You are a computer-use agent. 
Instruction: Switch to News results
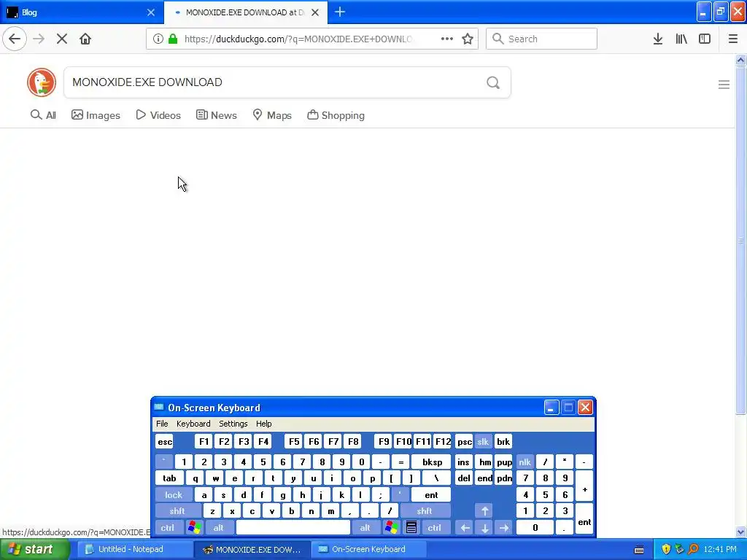[217, 115]
